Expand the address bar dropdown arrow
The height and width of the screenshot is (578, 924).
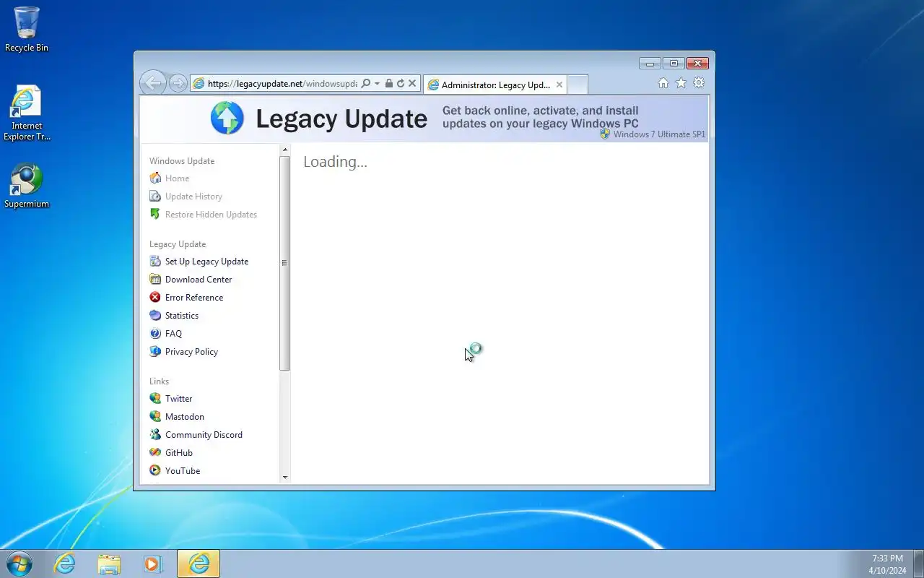pyautogui.click(x=377, y=84)
